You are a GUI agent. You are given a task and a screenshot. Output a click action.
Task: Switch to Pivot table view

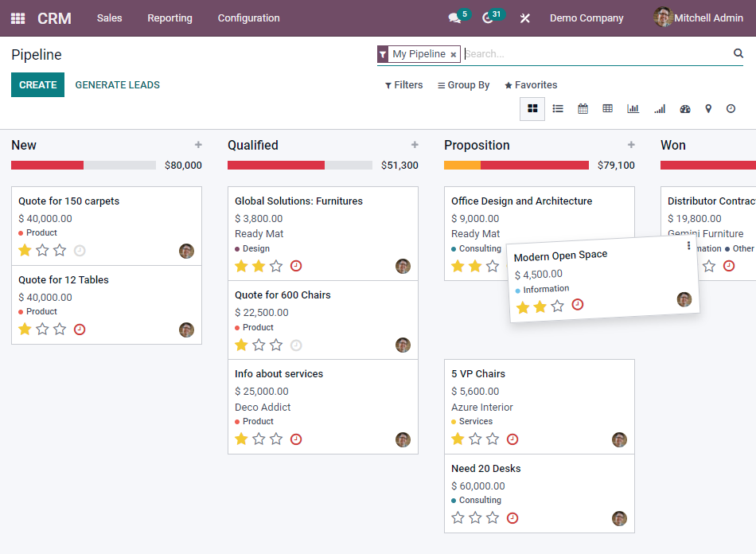tap(607, 108)
